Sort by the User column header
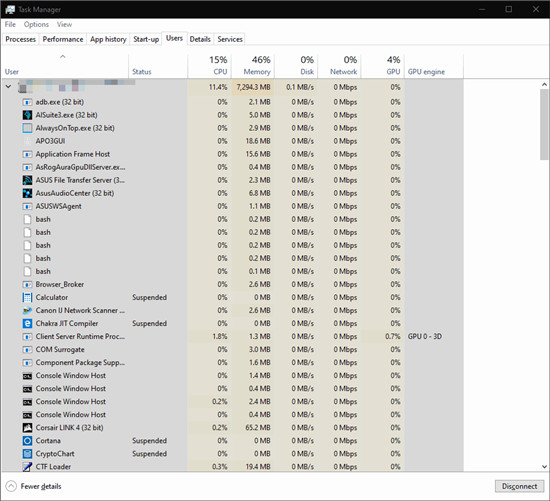550x501 pixels. pyautogui.click(x=12, y=72)
